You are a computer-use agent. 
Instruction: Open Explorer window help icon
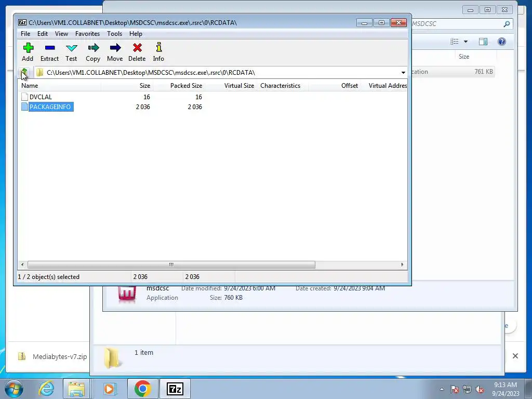[502, 42]
